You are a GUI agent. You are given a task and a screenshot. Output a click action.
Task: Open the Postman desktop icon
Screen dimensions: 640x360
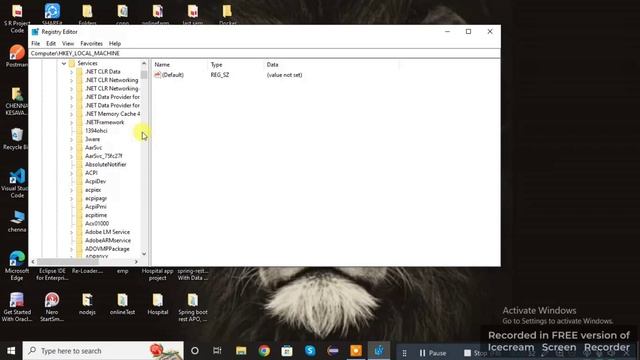[x=17, y=56]
